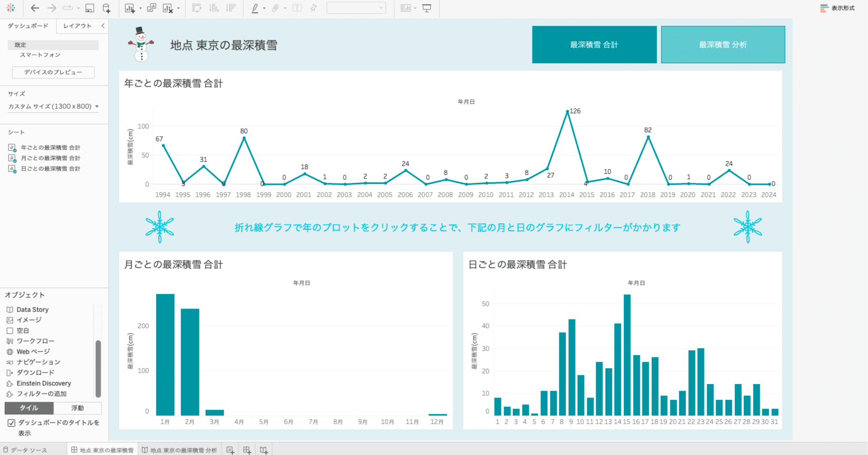This screenshot has width=868, height=455.
Task: Toggle mark labels text icon
Action: tap(297, 8)
